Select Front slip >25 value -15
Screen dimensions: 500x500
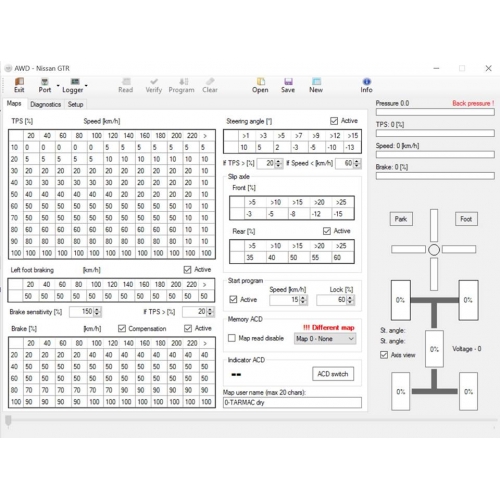pyautogui.click(x=342, y=214)
